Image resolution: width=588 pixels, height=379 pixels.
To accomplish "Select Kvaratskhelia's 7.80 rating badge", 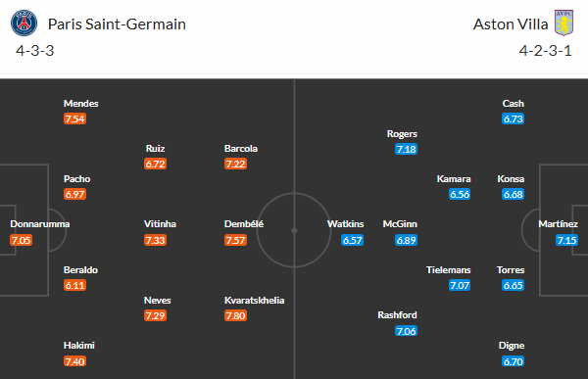I will point(235,315).
